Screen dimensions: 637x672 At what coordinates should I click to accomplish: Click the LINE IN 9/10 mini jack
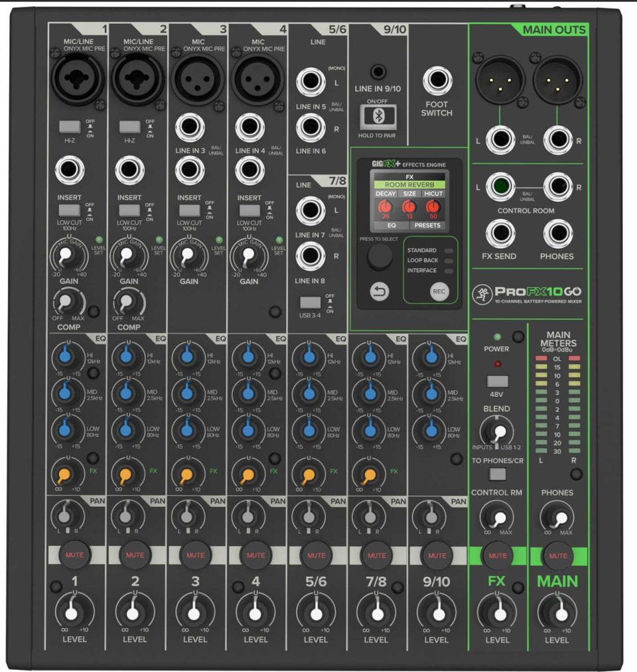[378, 72]
